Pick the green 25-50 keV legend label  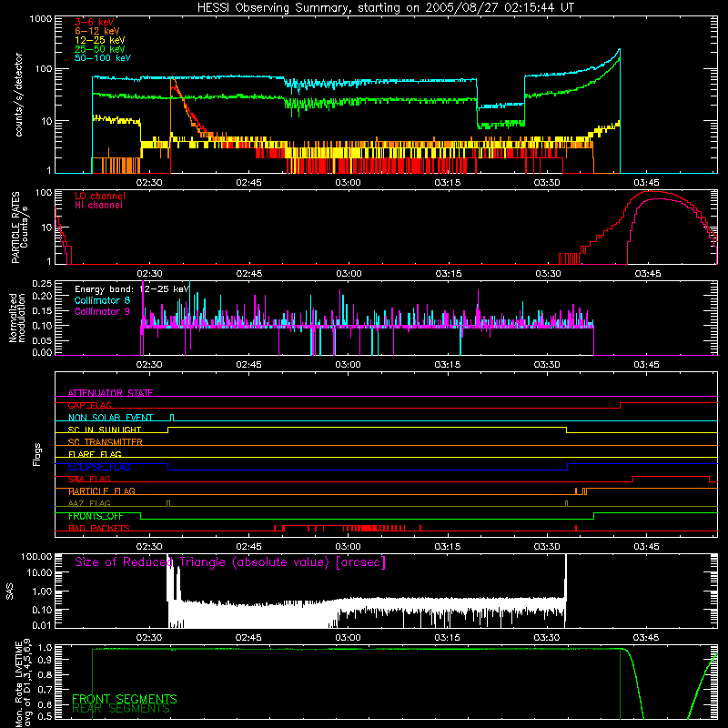pos(100,49)
